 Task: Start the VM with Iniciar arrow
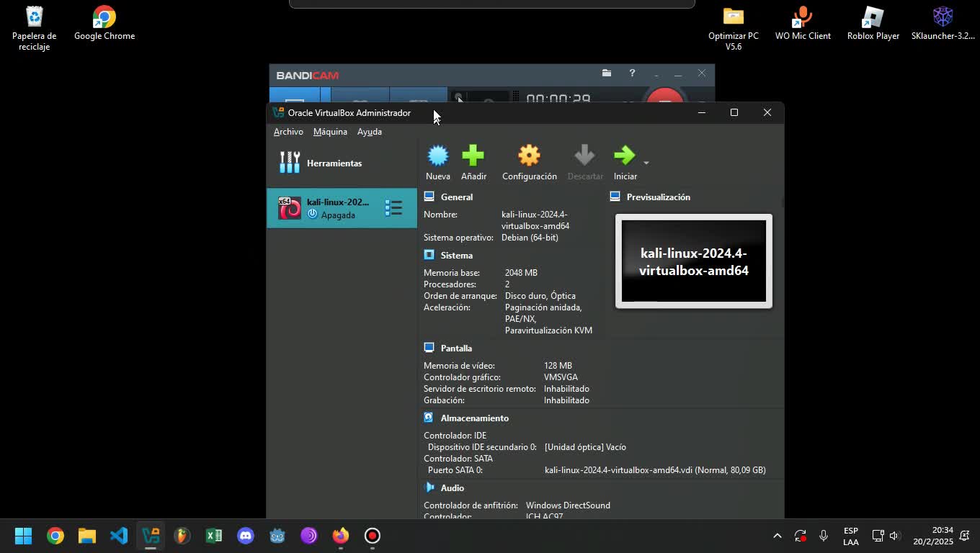coord(624,156)
